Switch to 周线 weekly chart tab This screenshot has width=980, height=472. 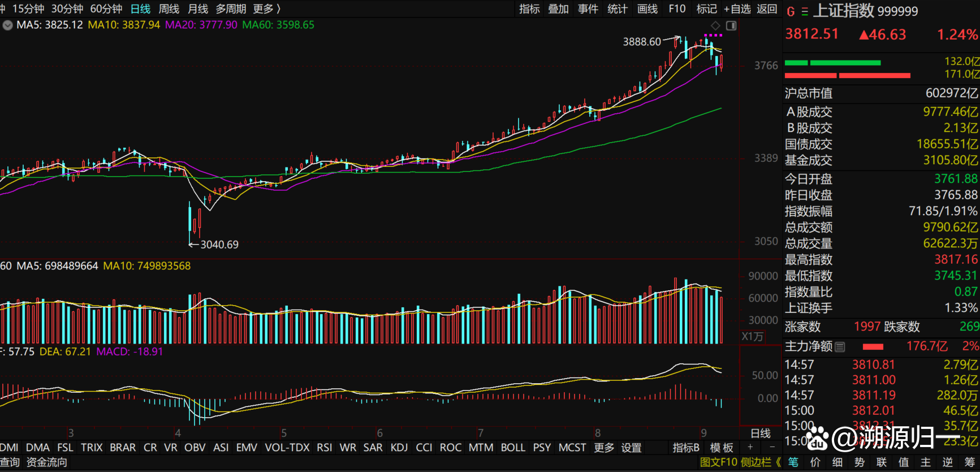tap(169, 9)
